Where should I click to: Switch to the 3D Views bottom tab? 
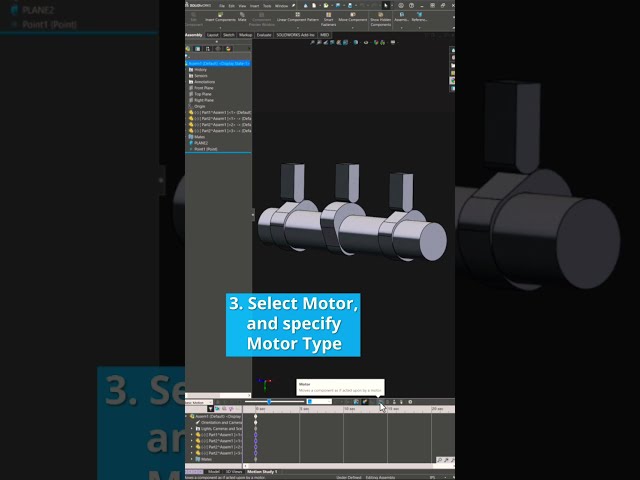(234, 471)
